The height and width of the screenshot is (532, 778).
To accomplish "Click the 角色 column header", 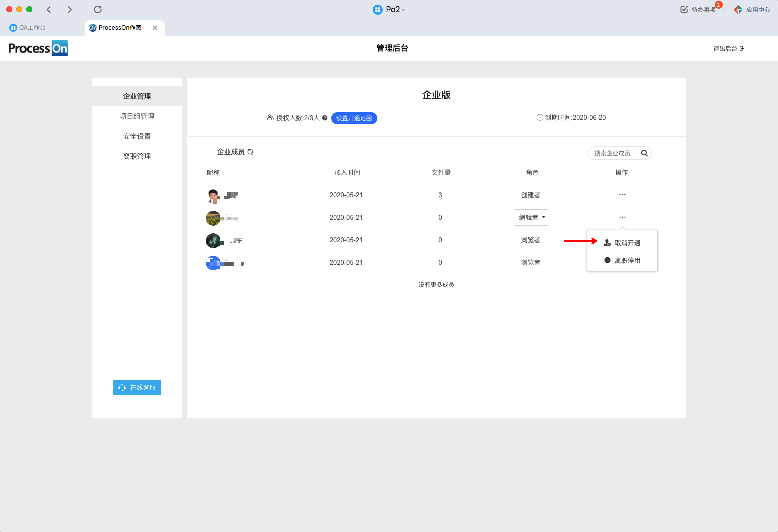I will [x=532, y=172].
